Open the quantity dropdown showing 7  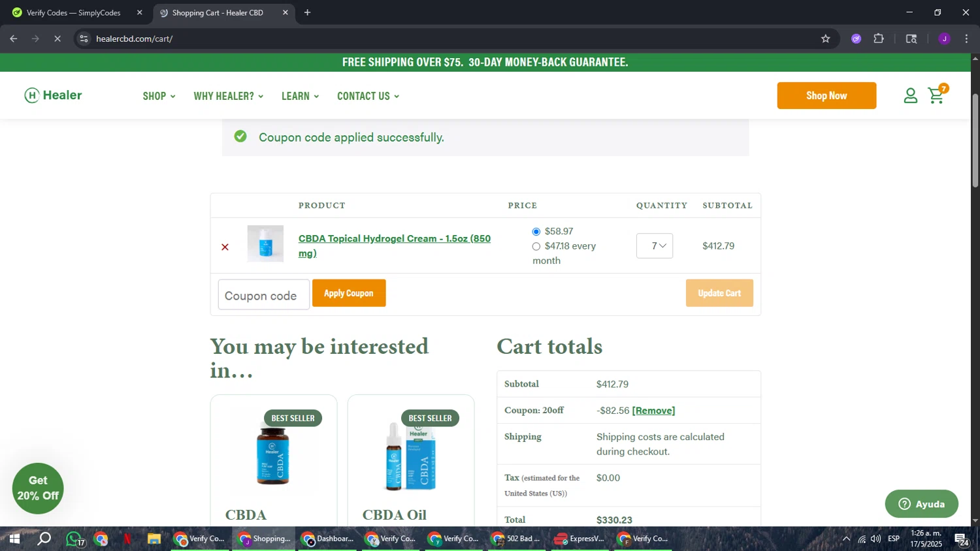coord(655,246)
